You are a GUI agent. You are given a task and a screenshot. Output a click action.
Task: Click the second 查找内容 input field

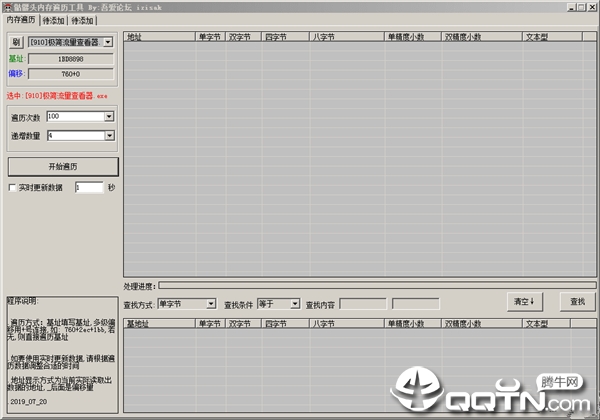[x=416, y=304]
